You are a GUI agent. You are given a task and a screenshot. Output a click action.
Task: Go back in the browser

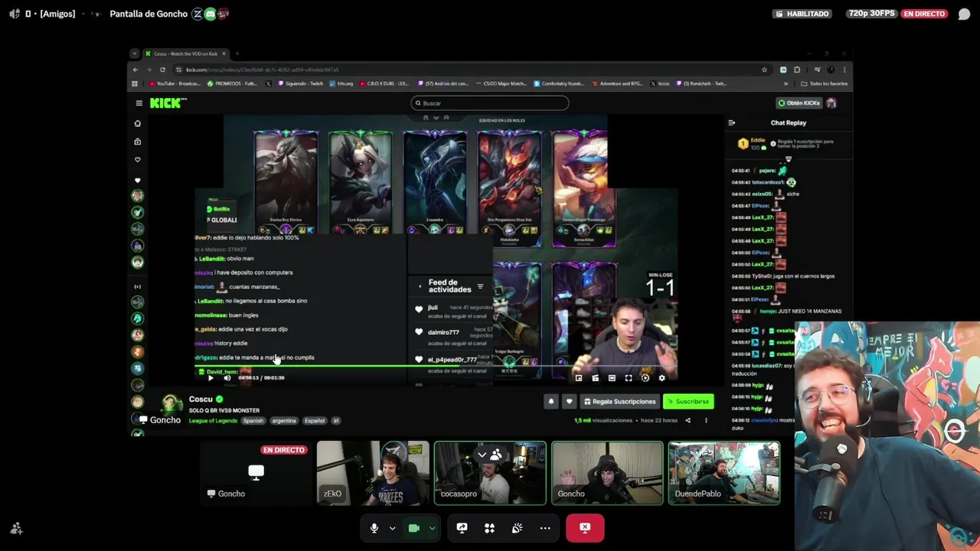pyautogui.click(x=136, y=70)
